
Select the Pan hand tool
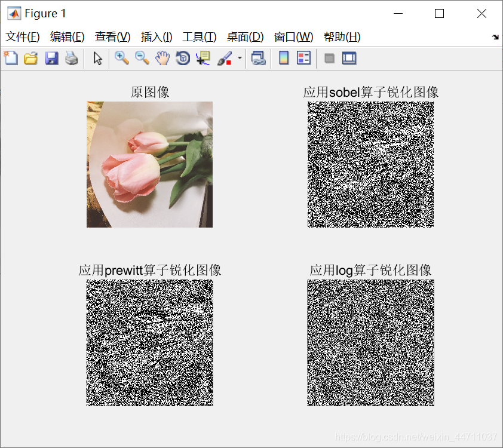[x=162, y=59]
